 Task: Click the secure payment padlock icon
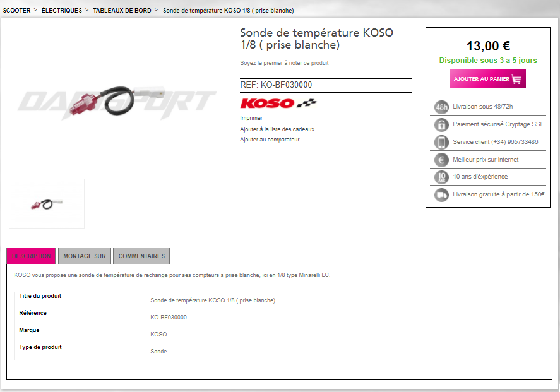tap(441, 124)
